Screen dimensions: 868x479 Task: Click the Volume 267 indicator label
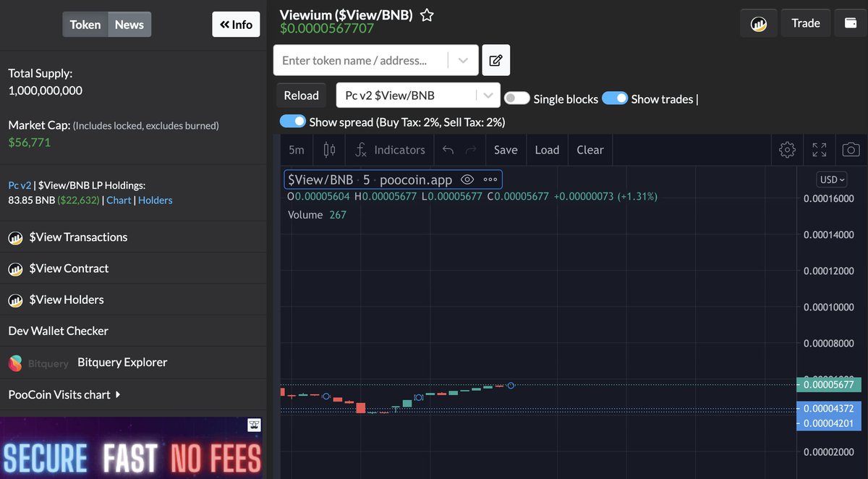tap(317, 215)
